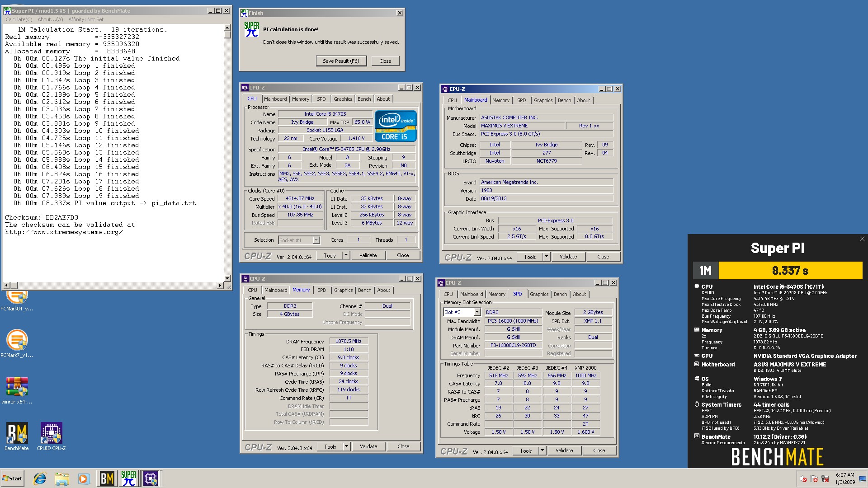Screen dimensions: 868x488
Task: Click Validate in the CPU tab window
Action: click(368, 255)
